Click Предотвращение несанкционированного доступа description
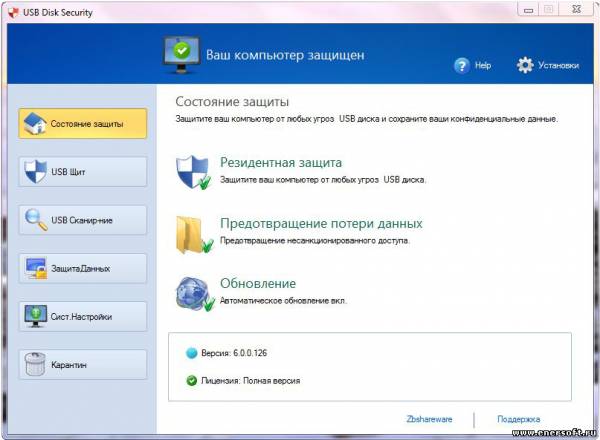The image size is (600, 440). (x=315, y=241)
